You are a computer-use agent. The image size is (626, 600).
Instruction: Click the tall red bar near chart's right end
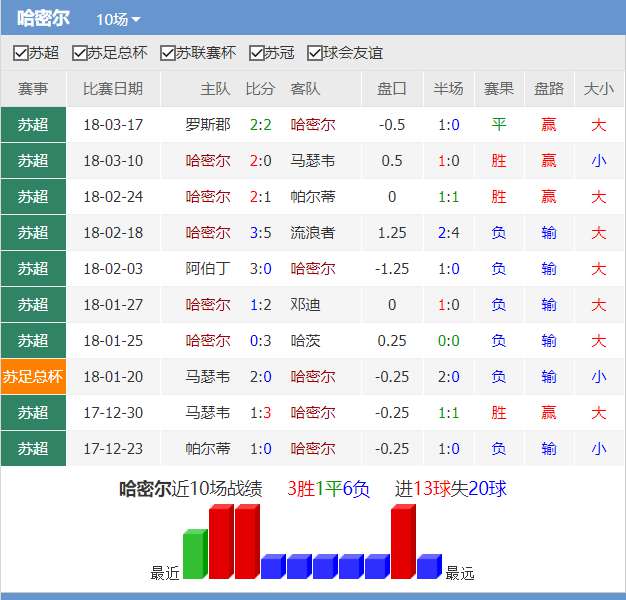(402, 542)
